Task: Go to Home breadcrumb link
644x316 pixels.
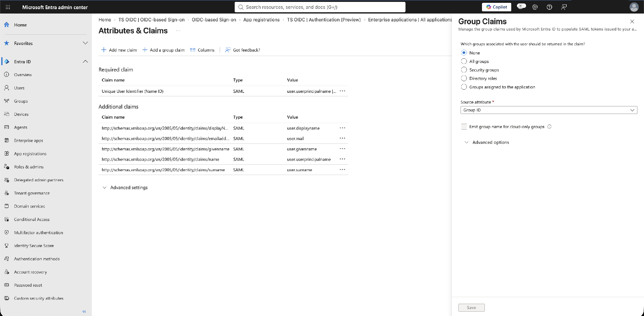Action: pos(105,20)
